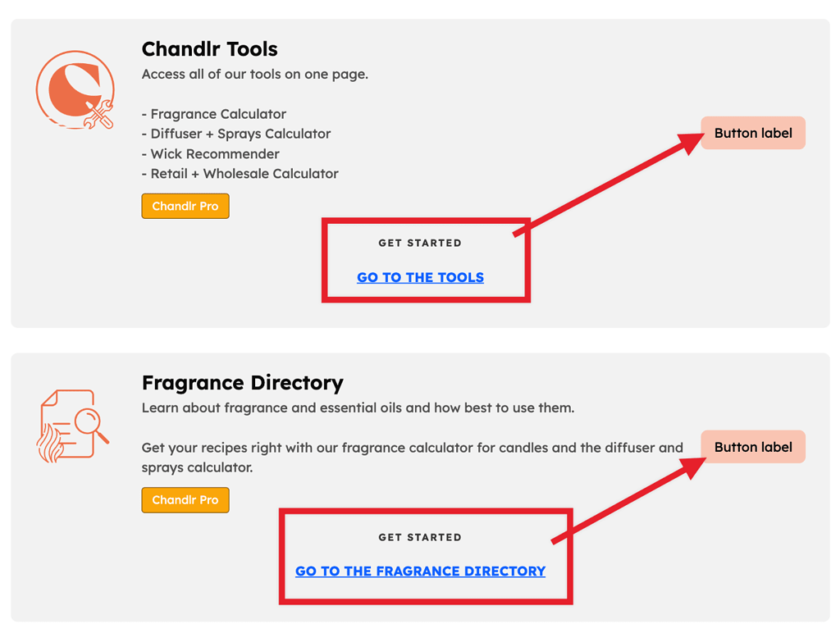Select the GET STARTED label in the bottom card
840x633 pixels.
coord(420,537)
